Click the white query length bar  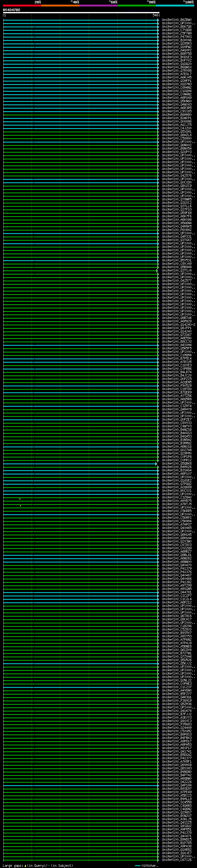click(x=81, y=12)
